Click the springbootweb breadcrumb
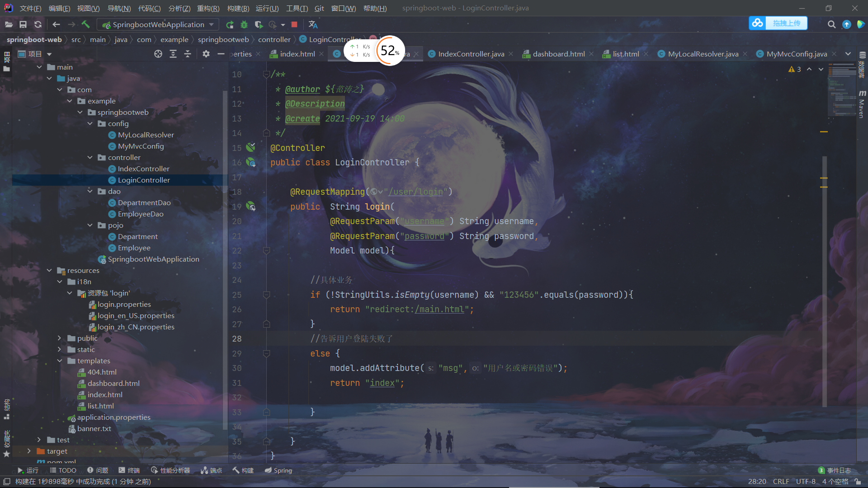 (223, 39)
